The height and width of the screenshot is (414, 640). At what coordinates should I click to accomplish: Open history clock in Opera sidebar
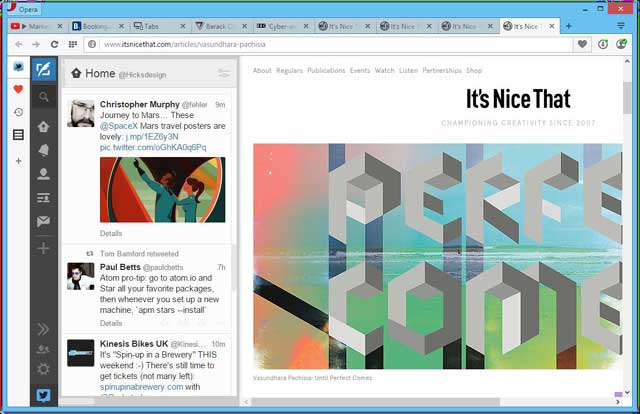point(18,112)
